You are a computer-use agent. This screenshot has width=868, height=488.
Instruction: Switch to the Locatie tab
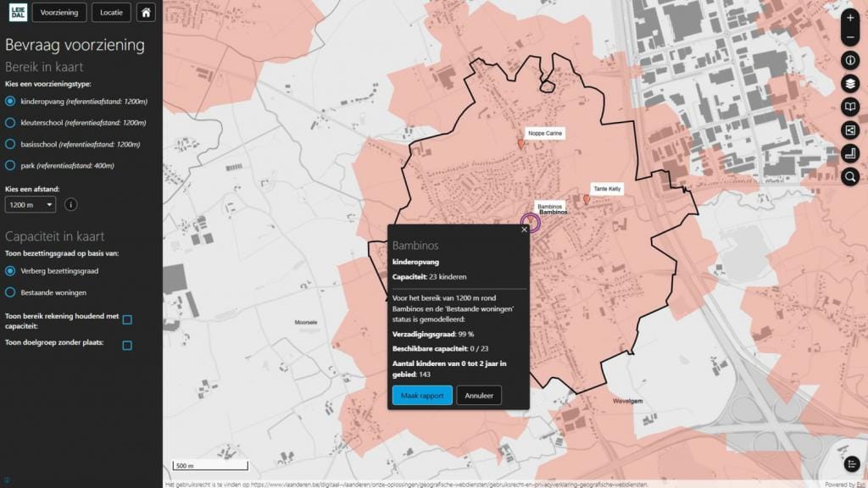[111, 13]
